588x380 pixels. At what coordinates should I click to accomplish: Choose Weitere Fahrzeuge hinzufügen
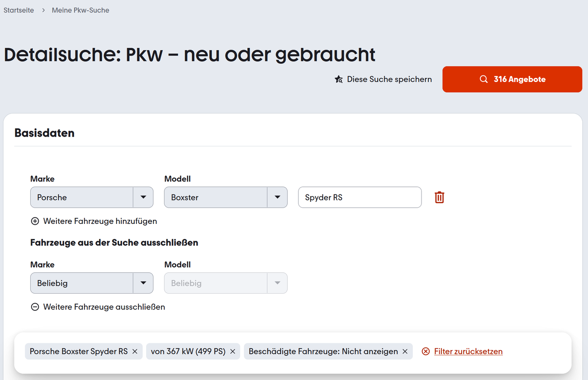pos(100,221)
